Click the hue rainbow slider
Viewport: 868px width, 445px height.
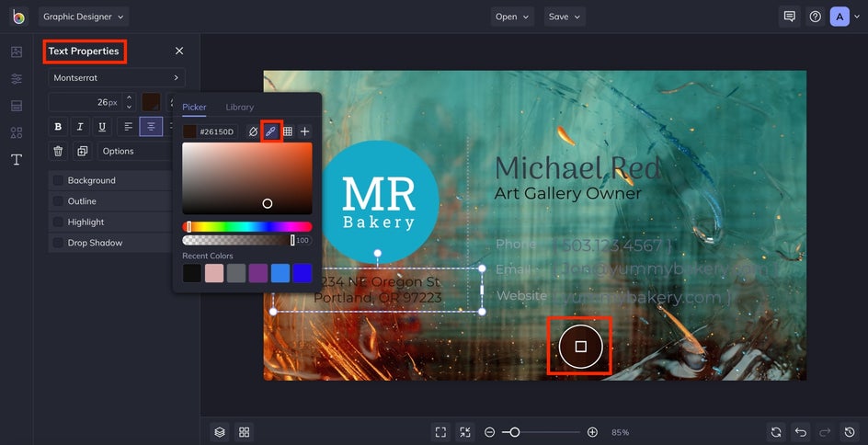(247, 227)
